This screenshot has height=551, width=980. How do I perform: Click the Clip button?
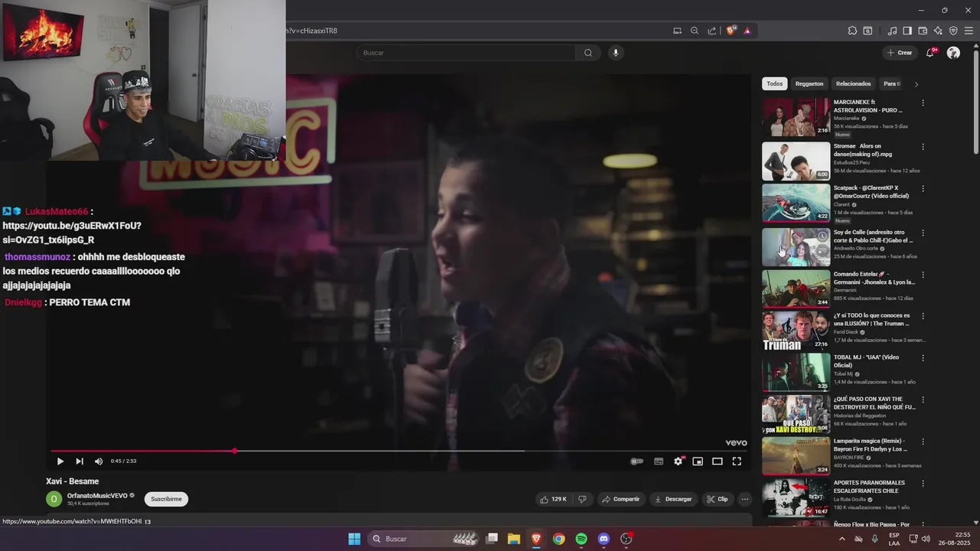[717, 499]
